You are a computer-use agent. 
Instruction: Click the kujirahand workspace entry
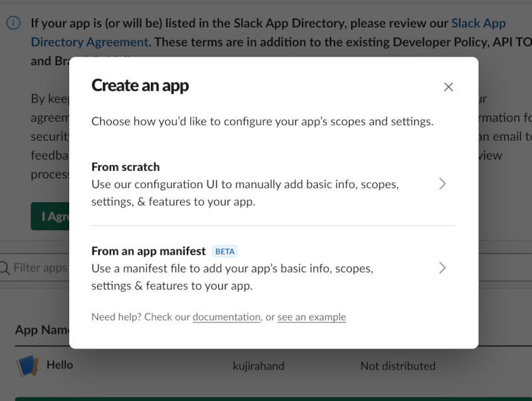[x=259, y=366]
